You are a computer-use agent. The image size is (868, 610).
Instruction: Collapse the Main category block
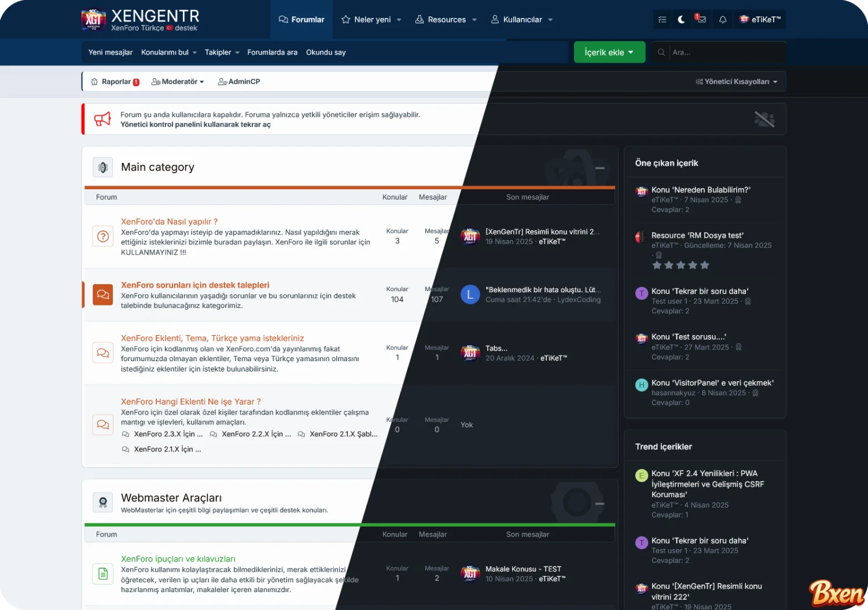click(x=600, y=168)
